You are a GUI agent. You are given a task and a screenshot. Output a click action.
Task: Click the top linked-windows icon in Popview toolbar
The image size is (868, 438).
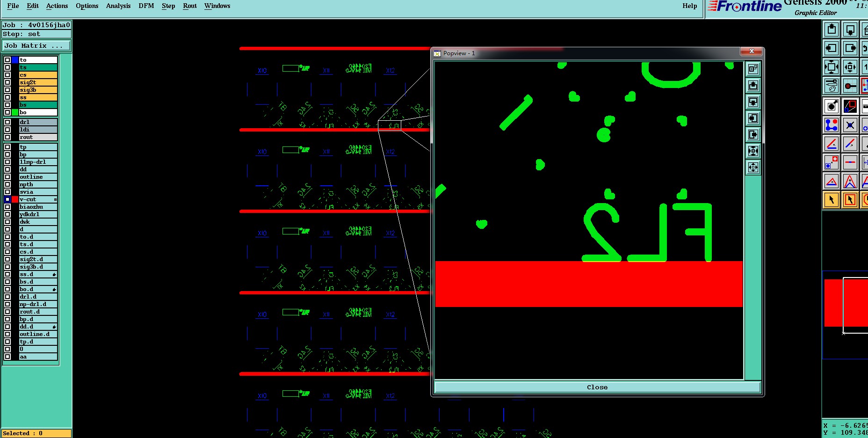(x=753, y=69)
